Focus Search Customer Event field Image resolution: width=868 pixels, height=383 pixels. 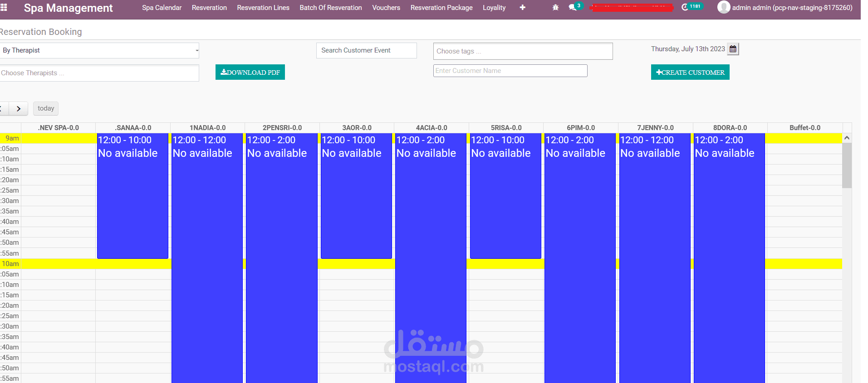click(367, 50)
